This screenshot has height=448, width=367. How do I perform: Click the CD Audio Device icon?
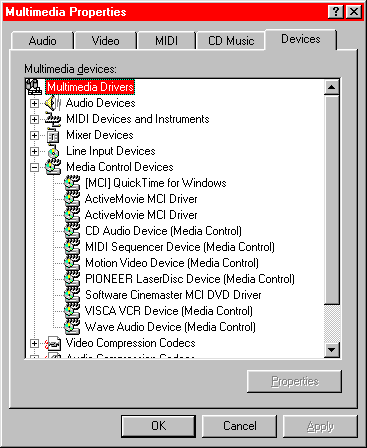(72, 231)
